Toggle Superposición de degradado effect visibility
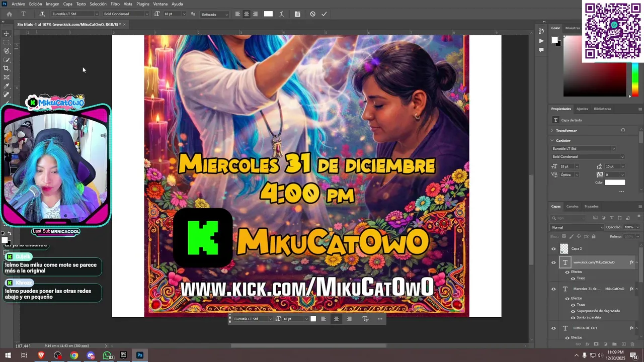This screenshot has height=362, width=644. click(573, 311)
